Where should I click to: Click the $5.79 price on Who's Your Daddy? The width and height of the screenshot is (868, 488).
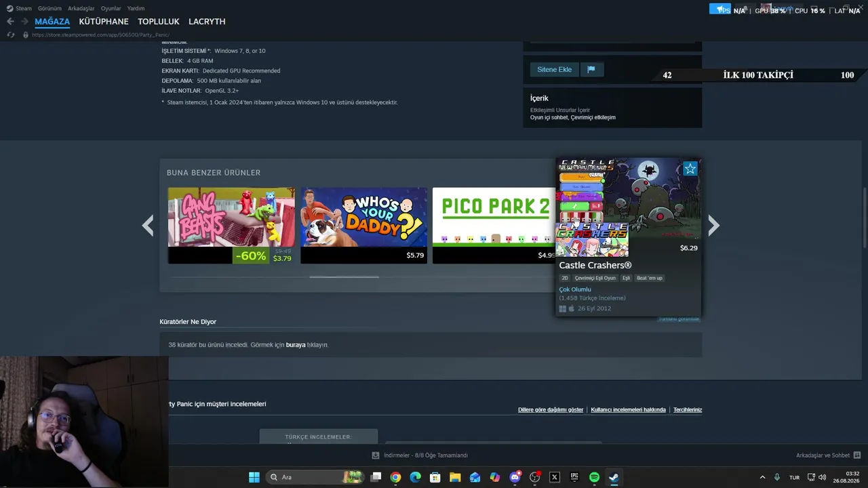(x=415, y=256)
